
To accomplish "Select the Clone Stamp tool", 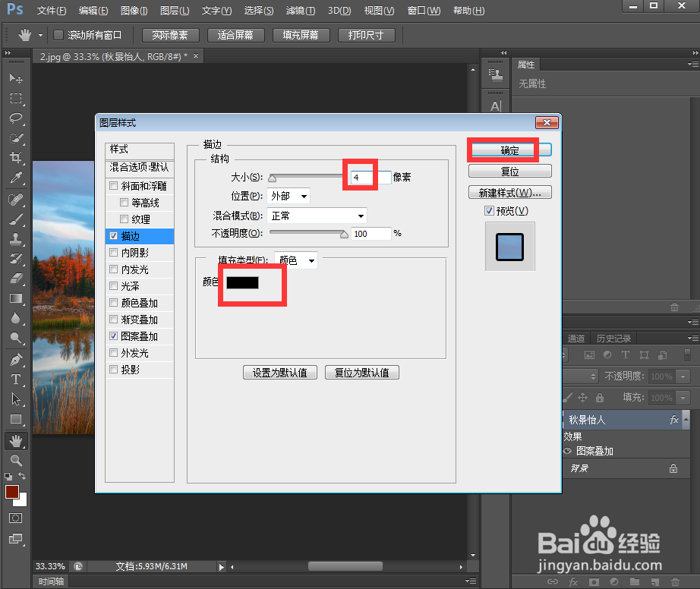I will point(16,239).
